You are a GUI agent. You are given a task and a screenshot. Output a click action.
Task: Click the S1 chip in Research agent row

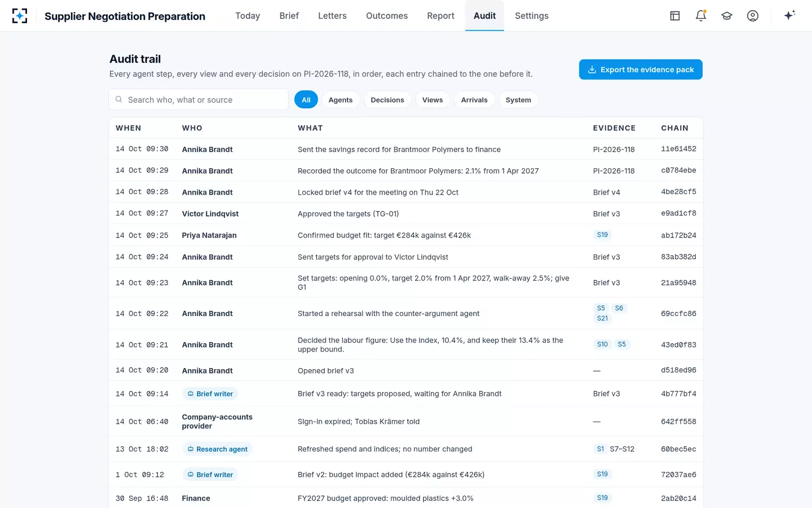600,449
